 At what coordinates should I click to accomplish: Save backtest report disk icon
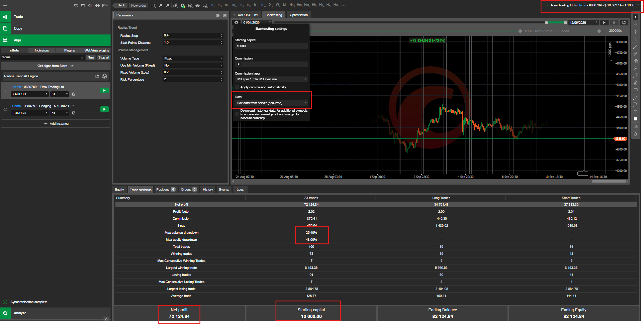(x=624, y=22)
